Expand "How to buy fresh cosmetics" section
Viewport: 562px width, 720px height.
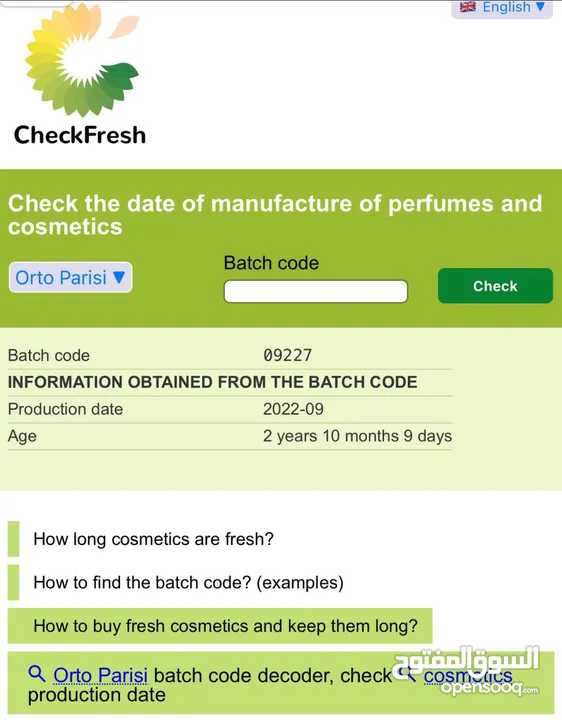tap(220, 626)
